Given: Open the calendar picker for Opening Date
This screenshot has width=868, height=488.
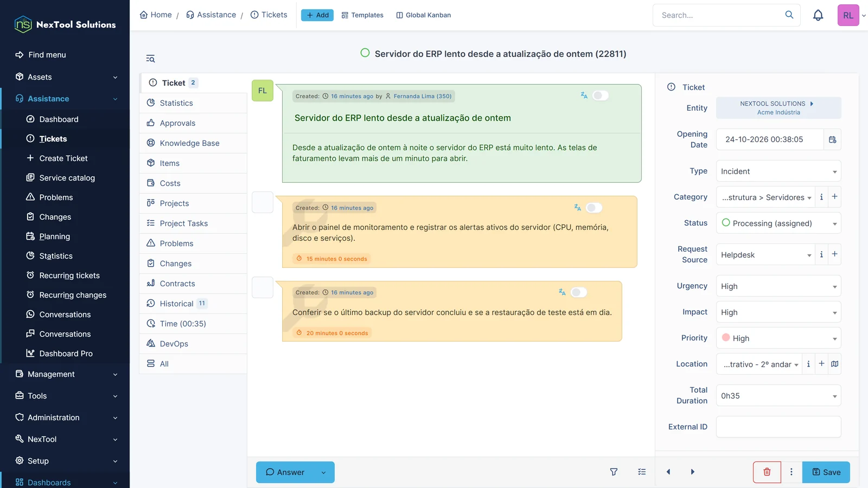Looking at the screenshot, I should tap(833, 139).
